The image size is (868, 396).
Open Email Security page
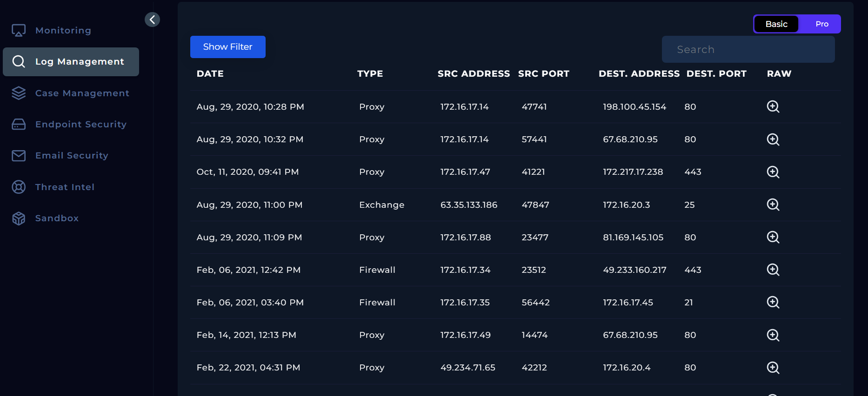(x=72, y=155)
